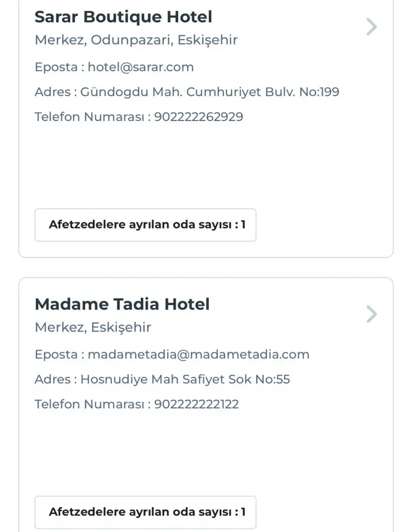Click the 'Eposta' label in Sarar card
The image size is (412, 532).
[55, 67]
